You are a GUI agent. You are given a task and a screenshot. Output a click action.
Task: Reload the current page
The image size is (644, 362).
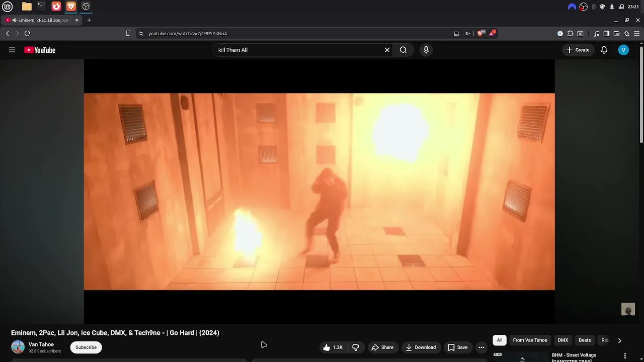click(27, 33)
